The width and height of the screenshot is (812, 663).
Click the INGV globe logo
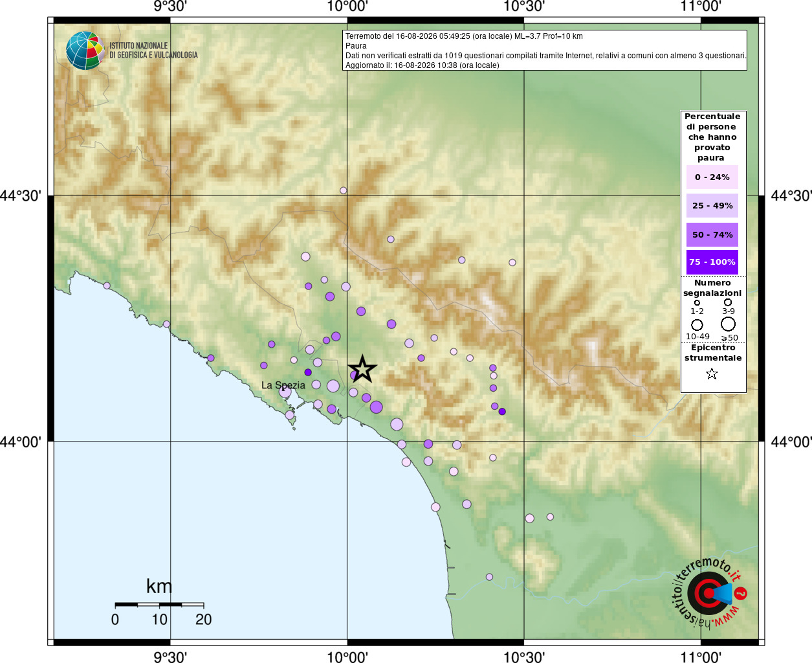[x=85, y=51]
